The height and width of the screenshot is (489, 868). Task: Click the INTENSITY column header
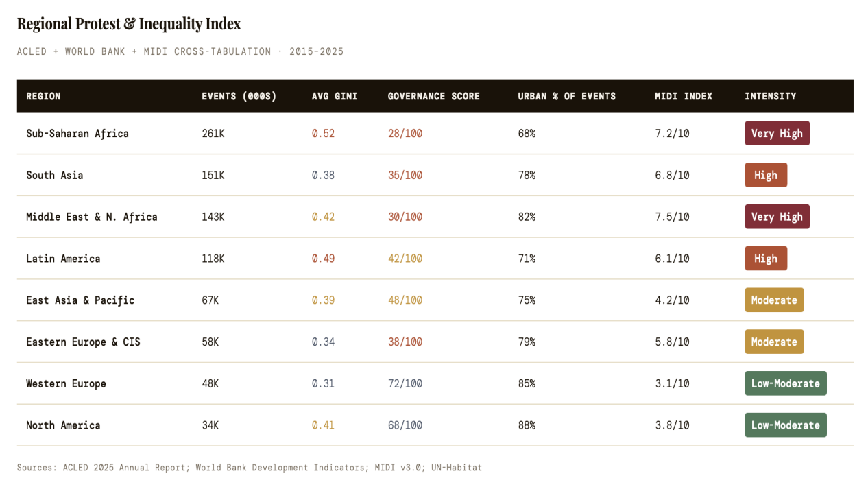pyautogui.click(x=770, y=97)
